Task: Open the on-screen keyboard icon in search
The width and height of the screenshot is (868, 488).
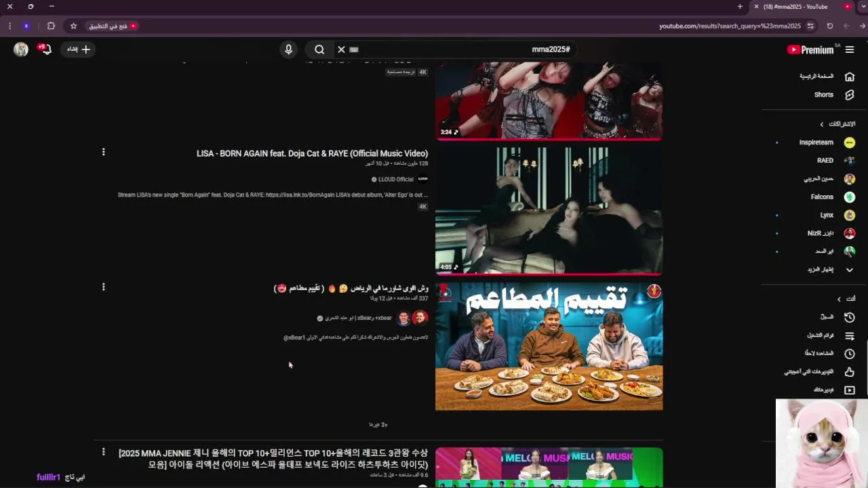Action: click(x=354, y=49)
